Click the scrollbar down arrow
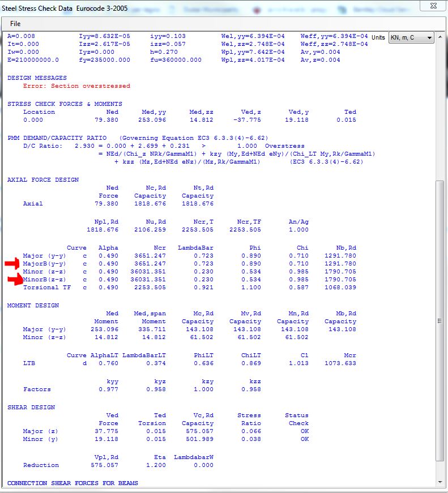The width and height of the screenshot is (448, 493). [441, 482]
